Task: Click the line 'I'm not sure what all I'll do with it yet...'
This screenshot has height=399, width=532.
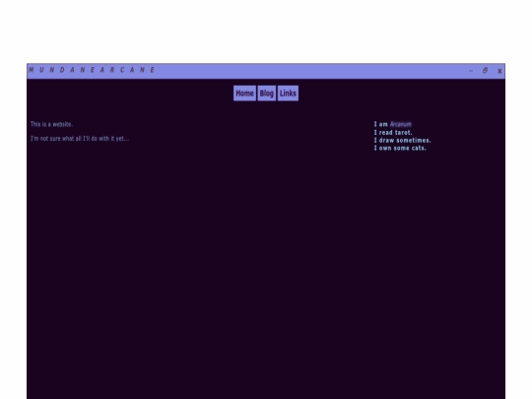Action: click(x=80, y=139)
